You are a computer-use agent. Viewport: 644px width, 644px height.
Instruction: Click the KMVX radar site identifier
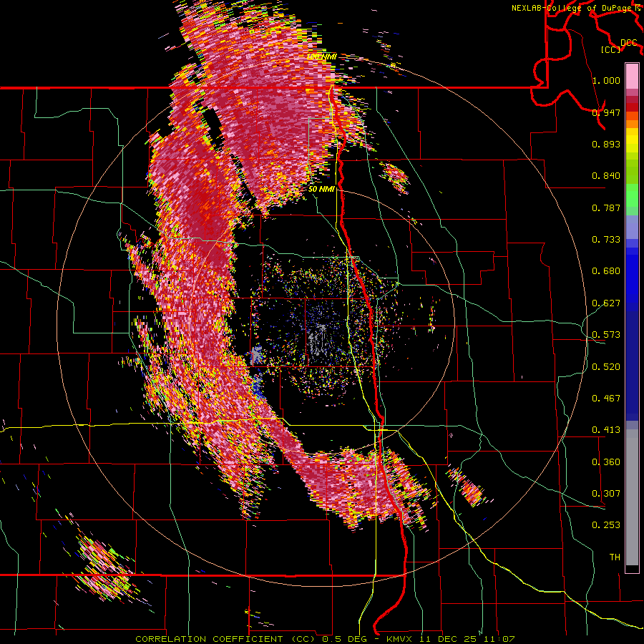(401, 639)
